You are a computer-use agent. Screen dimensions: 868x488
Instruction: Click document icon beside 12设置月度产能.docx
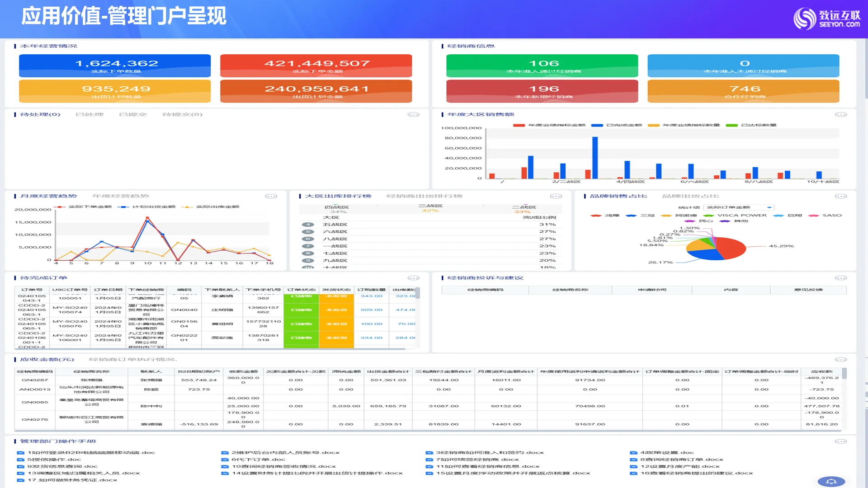(x=633, y=467)
